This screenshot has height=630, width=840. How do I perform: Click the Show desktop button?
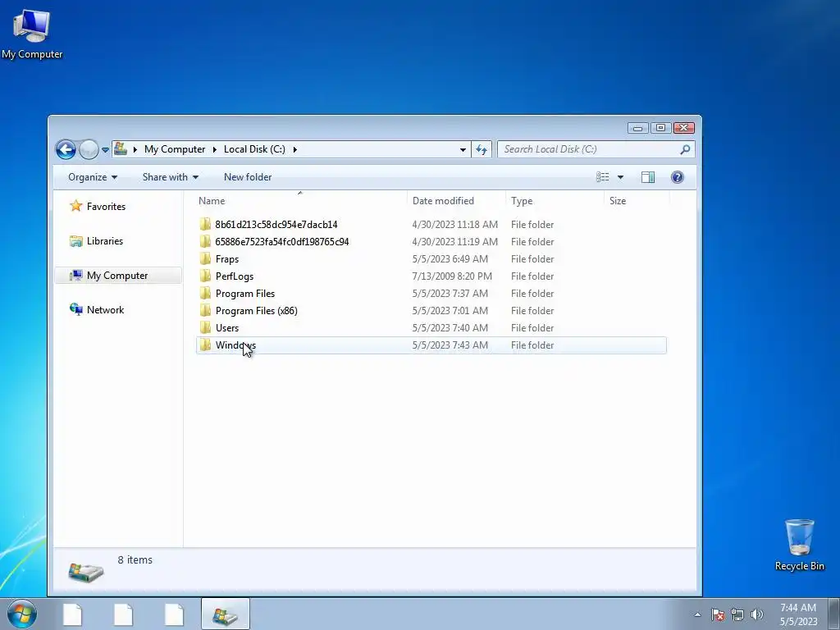pyautogui.click(x=834, y=614)
